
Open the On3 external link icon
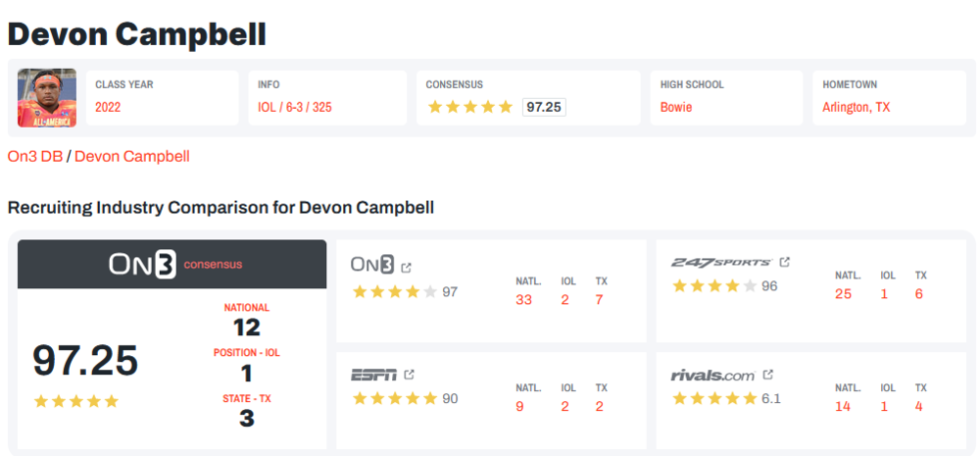(x=407, y=267)
